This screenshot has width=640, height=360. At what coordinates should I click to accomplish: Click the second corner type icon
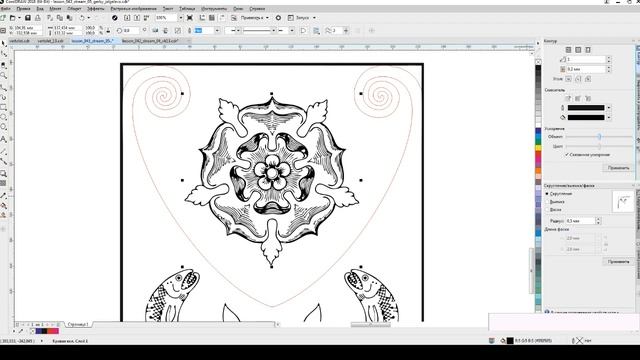pyautogui.click(x=578, y=79)
